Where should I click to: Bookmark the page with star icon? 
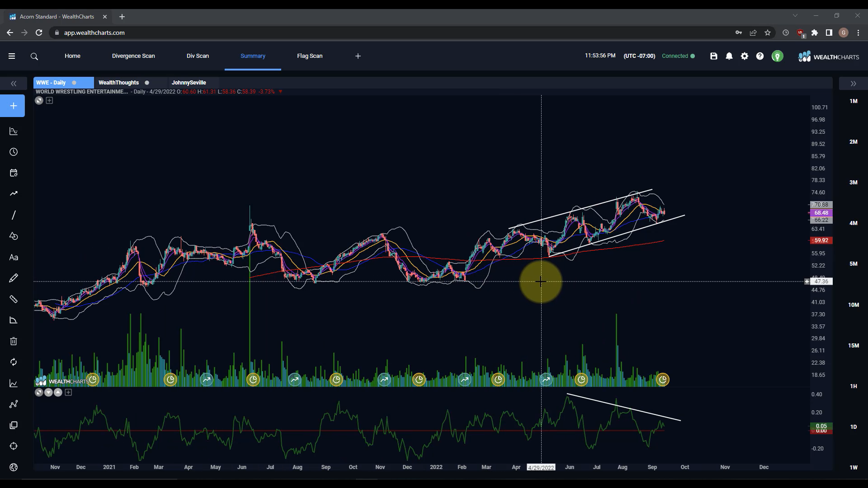768,33
